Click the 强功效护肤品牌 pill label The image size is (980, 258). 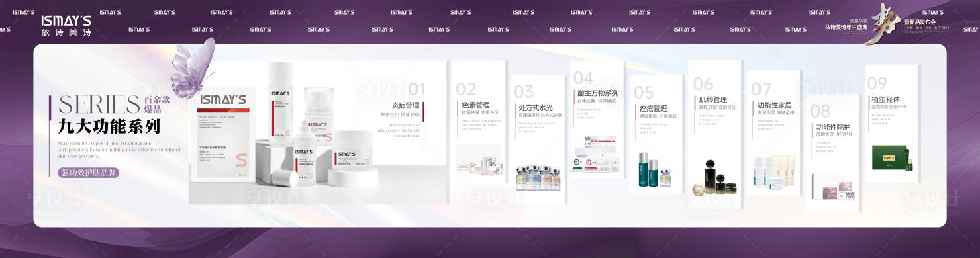[x=89, y=173]
